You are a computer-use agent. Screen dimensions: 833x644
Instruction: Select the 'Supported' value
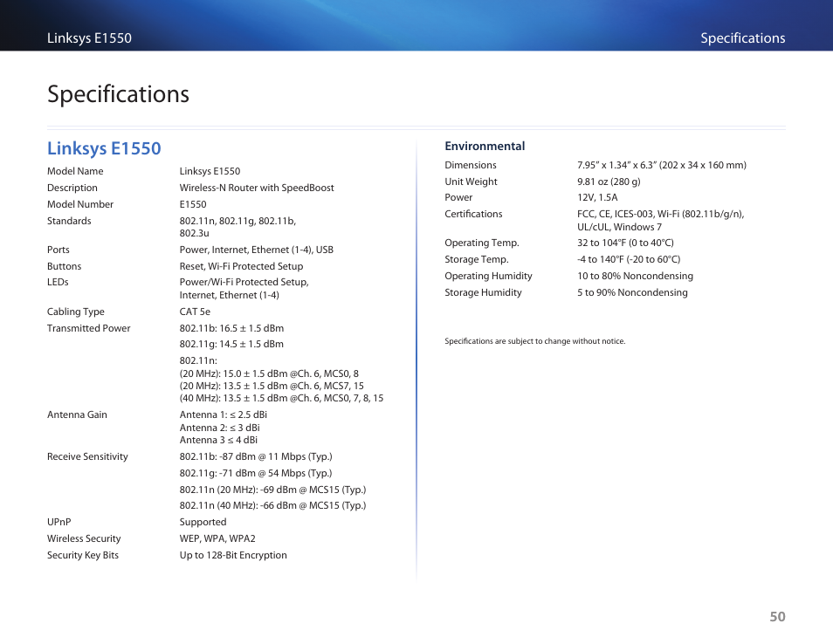coord(203,523)
